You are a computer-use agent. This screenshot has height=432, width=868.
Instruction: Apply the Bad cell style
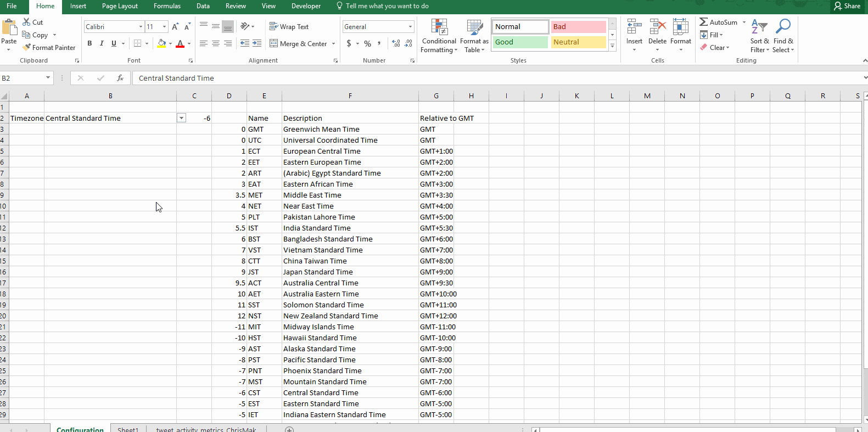(x=578, y=26)
